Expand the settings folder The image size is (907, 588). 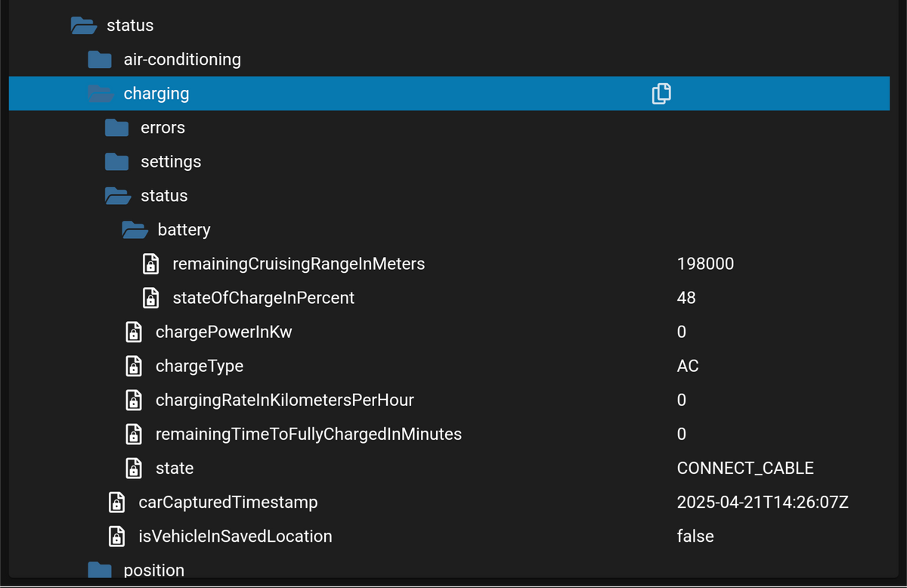(116, 162)
